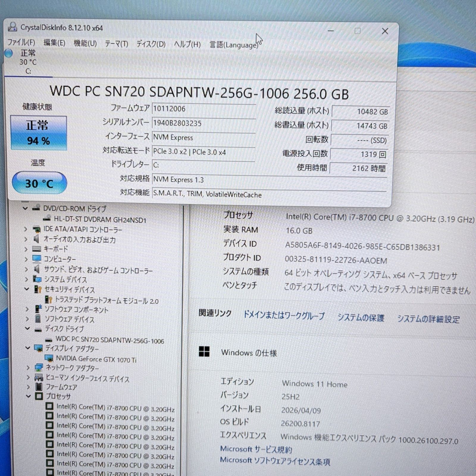Viewport: 476px width, 476px height.
Task: Click the IDE ATA/ATAPI コントローラー icon
Action: (x=37, y=229)
